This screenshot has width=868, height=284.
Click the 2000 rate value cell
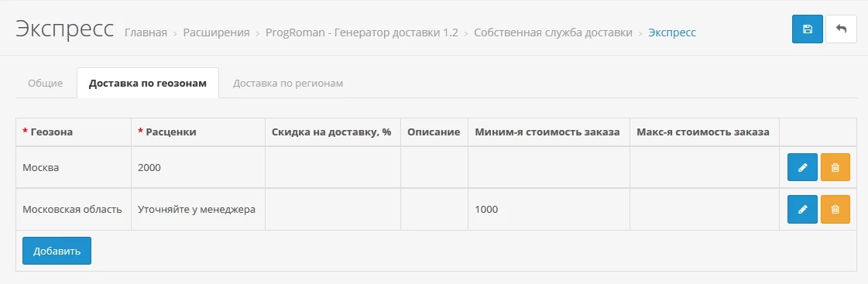[x=198, y=167]
